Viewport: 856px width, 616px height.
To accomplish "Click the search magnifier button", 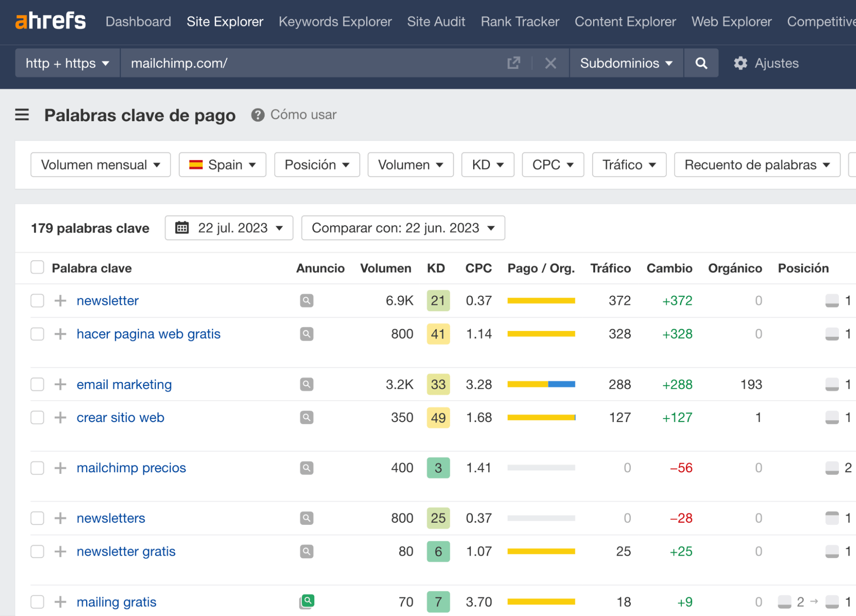I will 701,63.
